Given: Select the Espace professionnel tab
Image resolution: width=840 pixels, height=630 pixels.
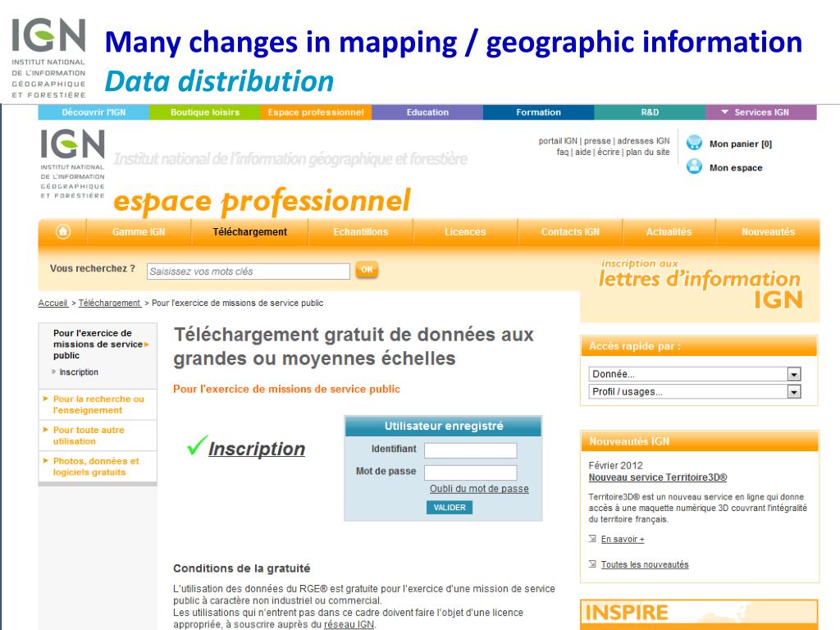Looking at the screenshot, I should click(x=316, y=112).
